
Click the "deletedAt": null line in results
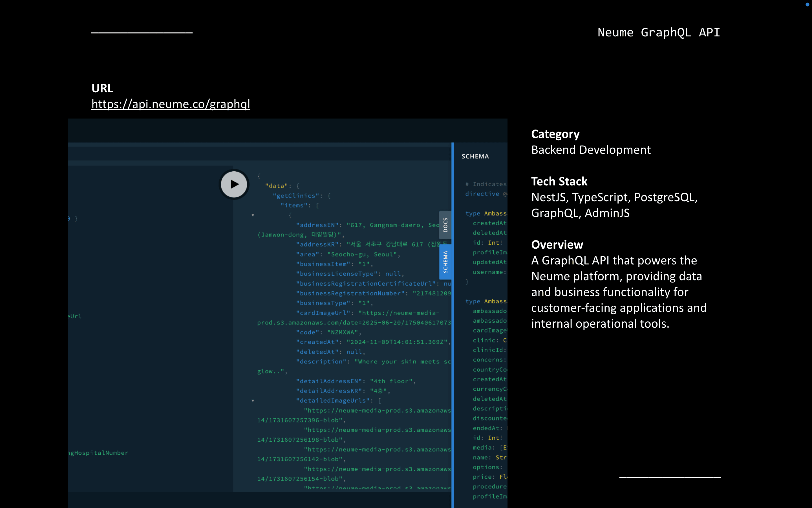[330, 352]
